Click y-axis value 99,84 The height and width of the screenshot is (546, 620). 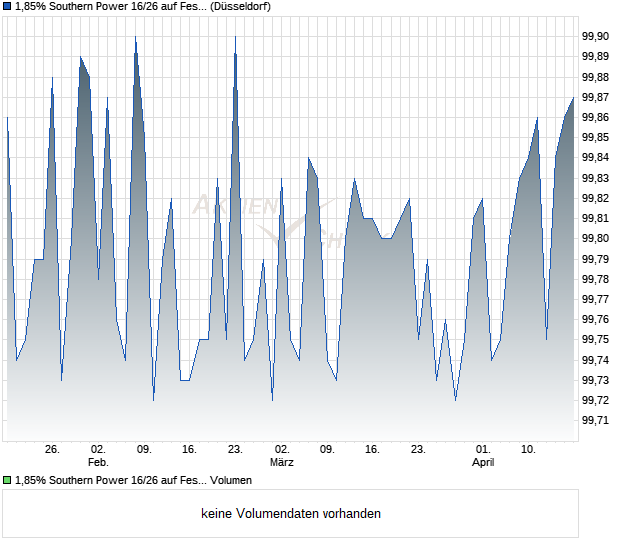tap(595, 158)
